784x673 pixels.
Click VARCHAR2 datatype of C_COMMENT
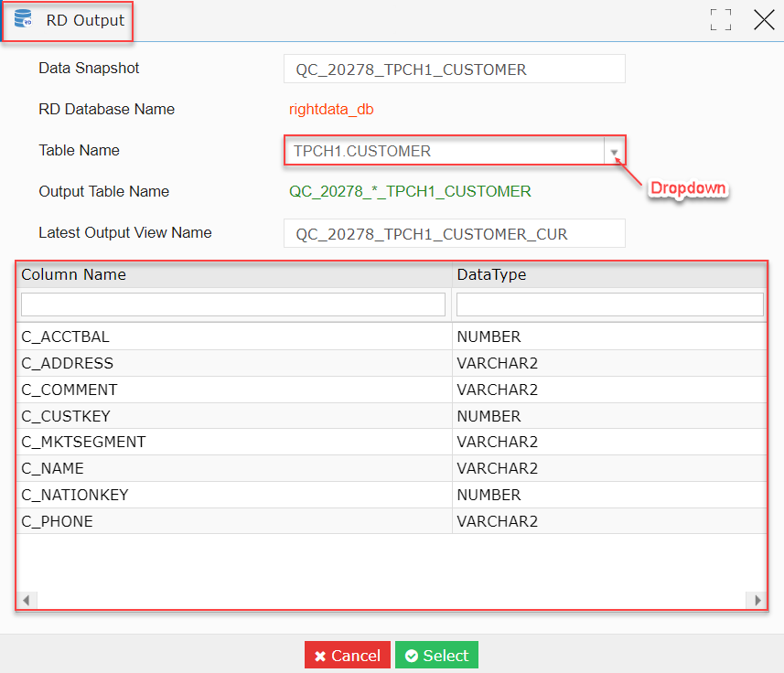[x=498, y=390]
